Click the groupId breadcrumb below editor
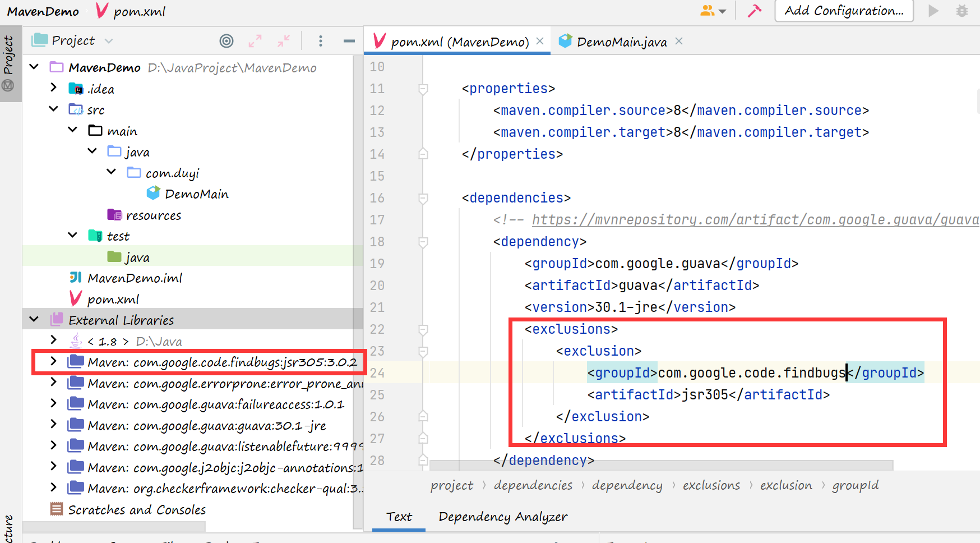Image resolution: width=980 pixels, height=543 pixels. click(x=856, y=485)
